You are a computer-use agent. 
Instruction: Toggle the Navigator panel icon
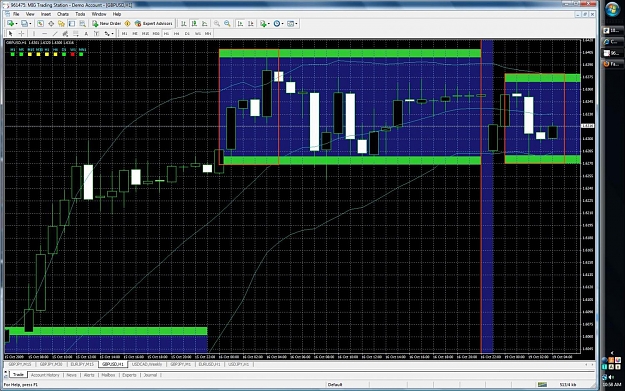61,24
